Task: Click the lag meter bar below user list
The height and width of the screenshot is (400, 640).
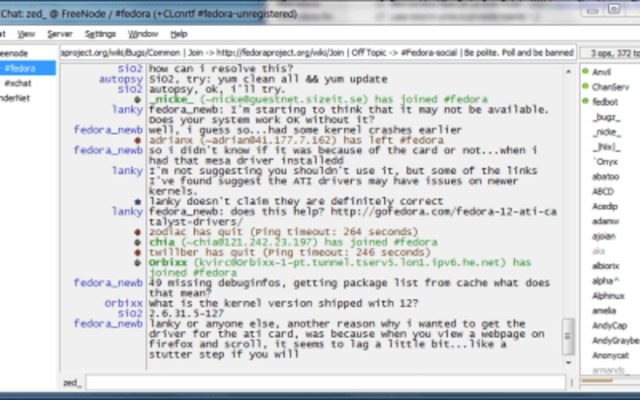Action: coord(610,381)
